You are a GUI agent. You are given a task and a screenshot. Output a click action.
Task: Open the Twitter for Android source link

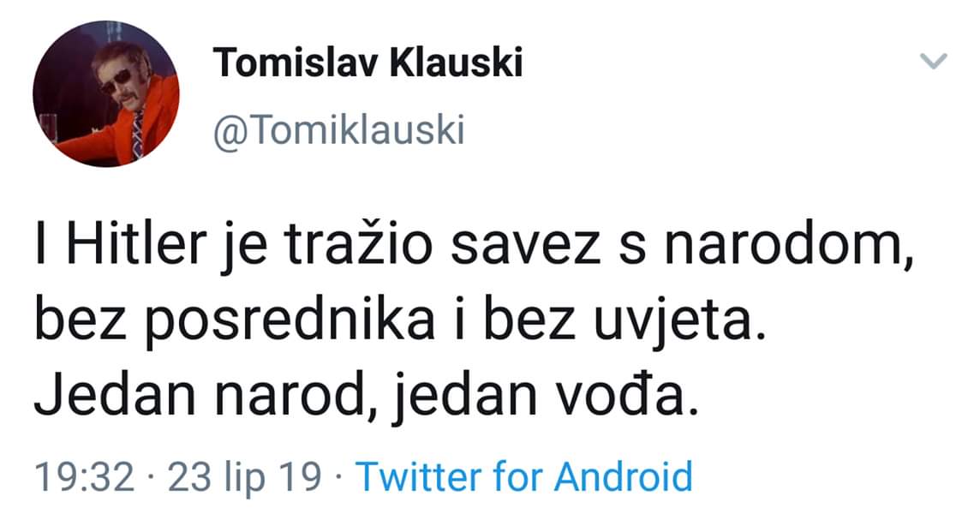pos(523,475)
